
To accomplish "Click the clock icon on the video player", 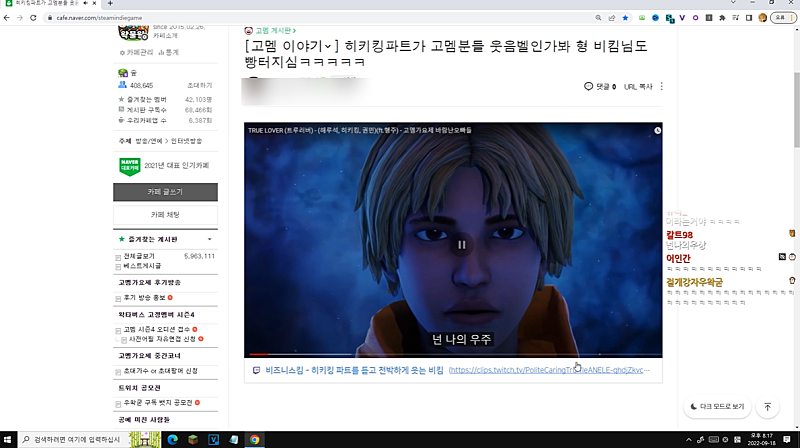I will (x=657, y=131).
